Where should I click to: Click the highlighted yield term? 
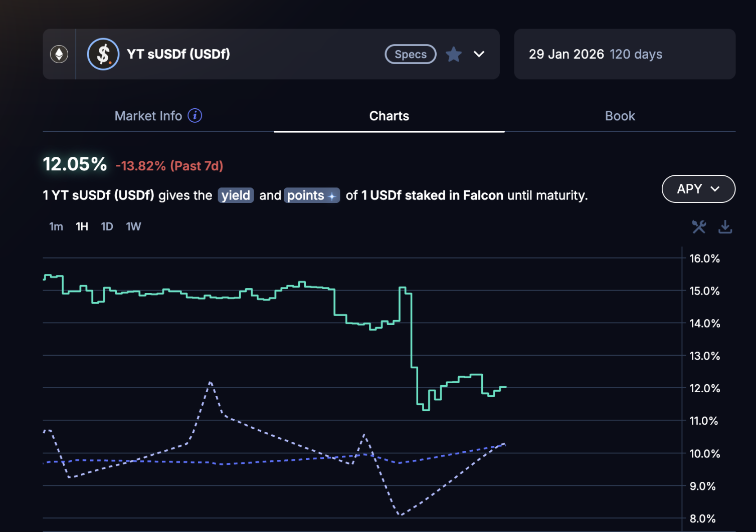tap(236, 195)
